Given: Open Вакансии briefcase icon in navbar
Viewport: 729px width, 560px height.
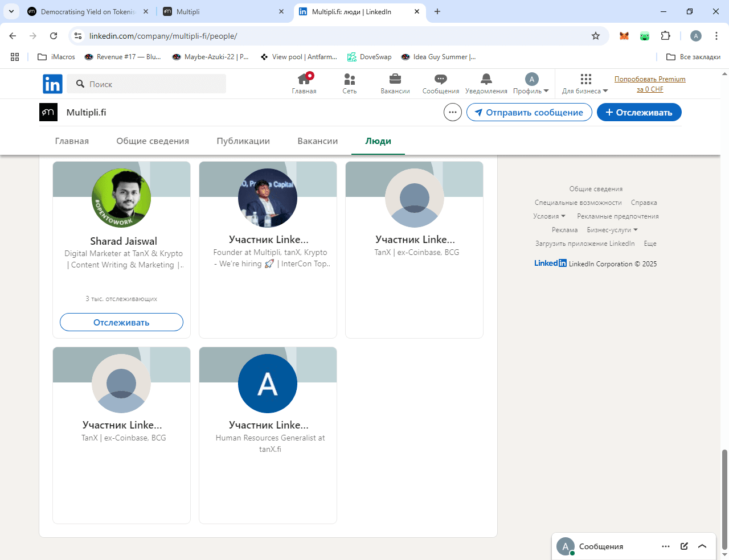Looking at the screenshot, I should [x=395, y=84].
